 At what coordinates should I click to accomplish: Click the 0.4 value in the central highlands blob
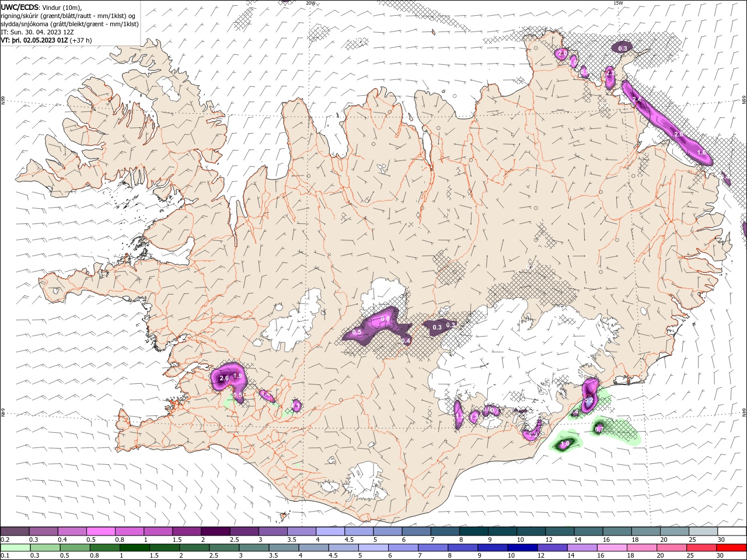[406, 341]
